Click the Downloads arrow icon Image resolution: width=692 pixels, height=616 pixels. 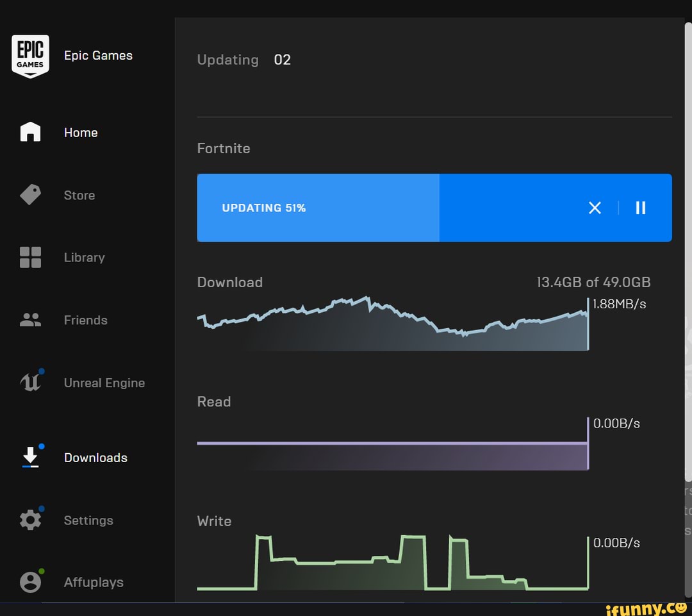tap(30, 457)
